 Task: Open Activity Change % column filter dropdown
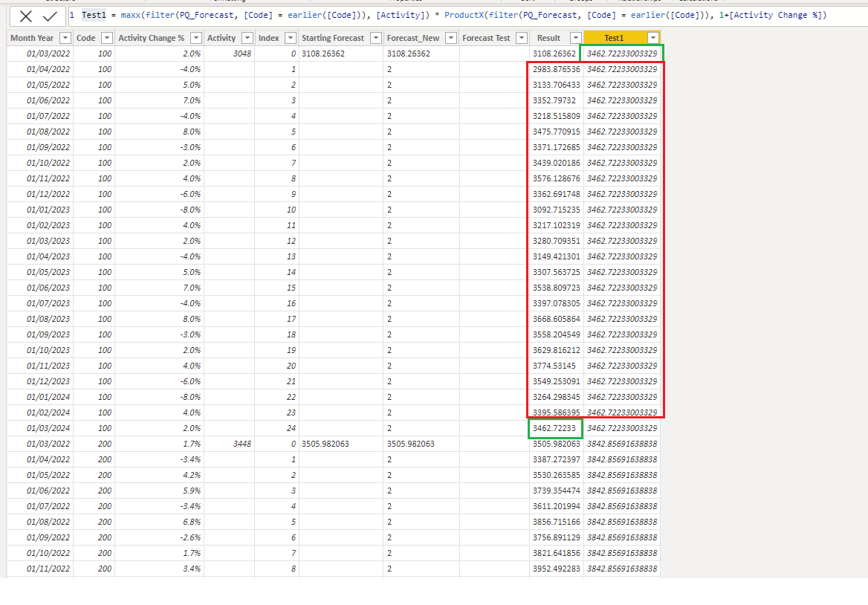coord(196,38)
